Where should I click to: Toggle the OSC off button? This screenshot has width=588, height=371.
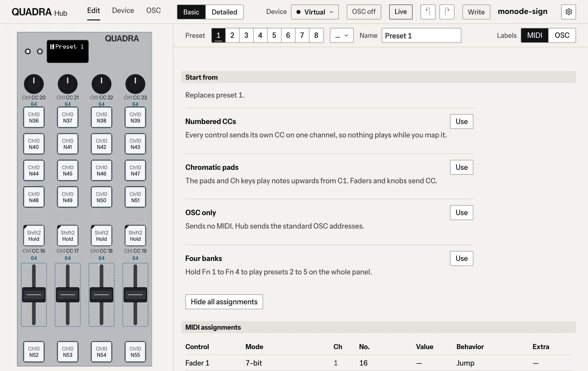(x=364, y=12)
